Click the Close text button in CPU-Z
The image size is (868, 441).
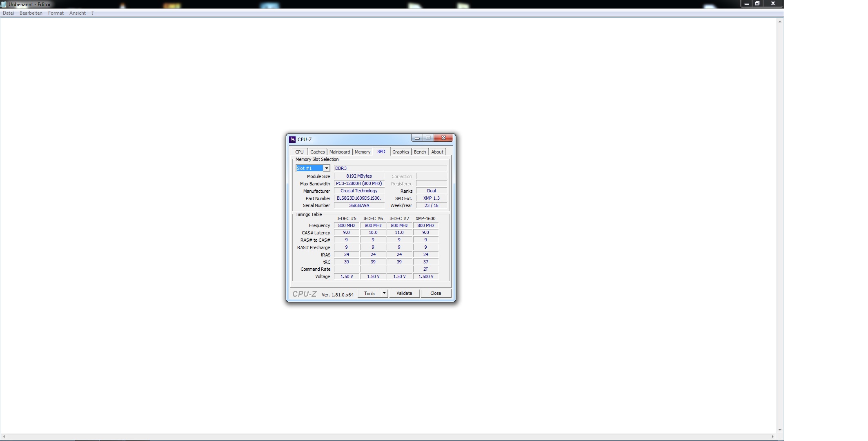coord(436,293)
